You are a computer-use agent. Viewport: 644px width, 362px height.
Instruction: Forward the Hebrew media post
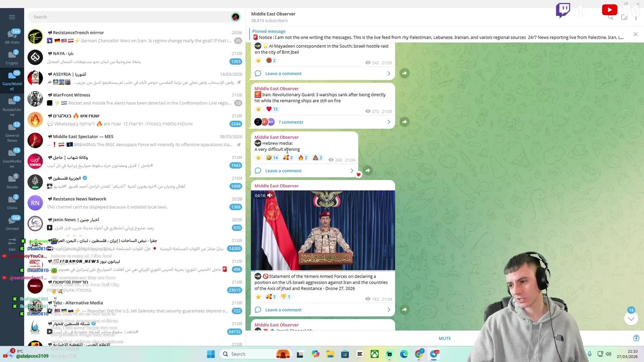coord(367,170)
